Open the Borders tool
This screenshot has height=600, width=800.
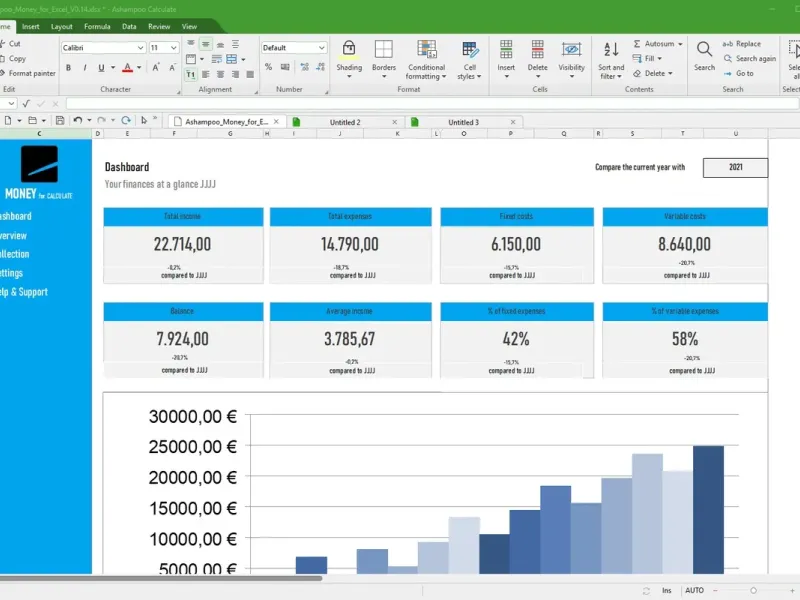pyautogui.click(x=384, y=50)
